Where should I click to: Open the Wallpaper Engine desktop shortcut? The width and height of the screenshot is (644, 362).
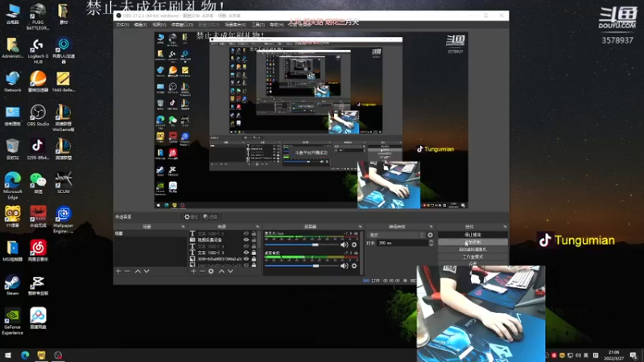pos(64,219)
